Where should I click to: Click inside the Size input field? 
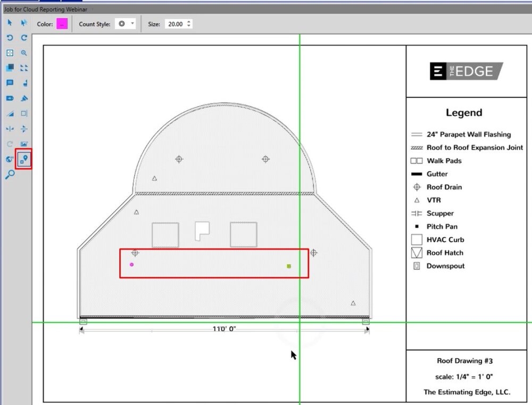point(176,23)
